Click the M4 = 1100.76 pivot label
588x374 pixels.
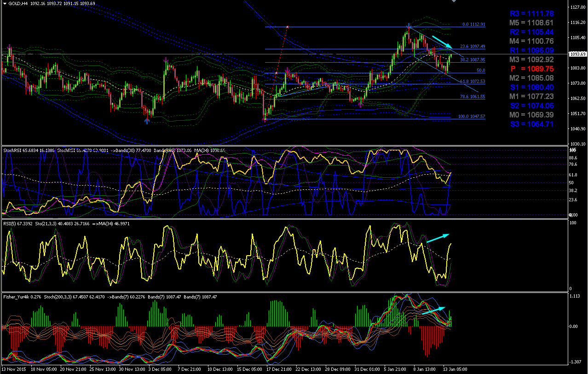click(532, 41)
